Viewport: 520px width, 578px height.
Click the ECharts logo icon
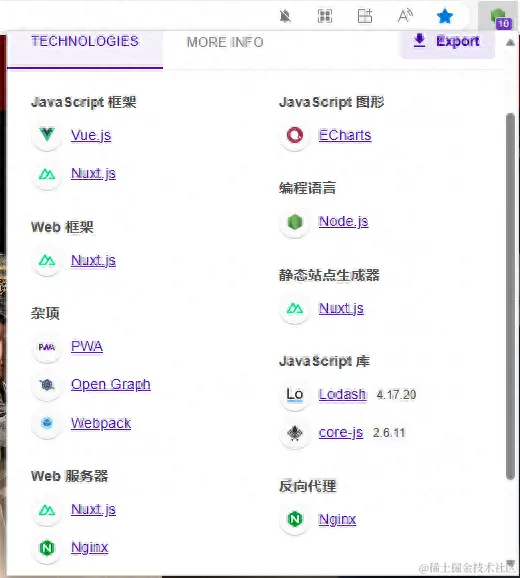point(295,135)
